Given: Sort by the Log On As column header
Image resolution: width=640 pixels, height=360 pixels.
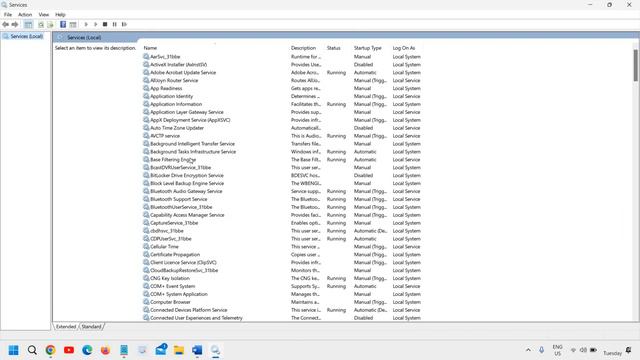Looking at the screenshot, I should 404,48.
